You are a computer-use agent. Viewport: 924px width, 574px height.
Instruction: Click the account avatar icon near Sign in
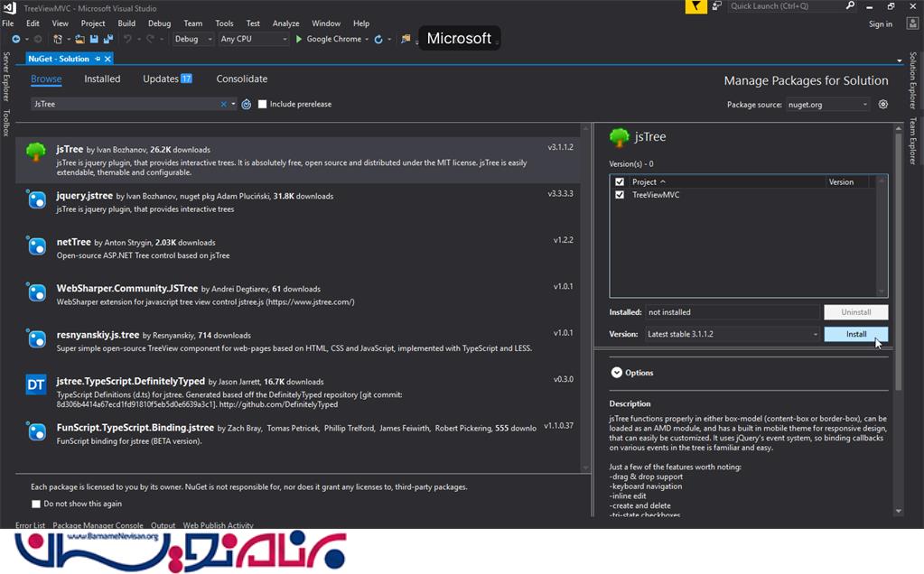click(x=912, y=23)
